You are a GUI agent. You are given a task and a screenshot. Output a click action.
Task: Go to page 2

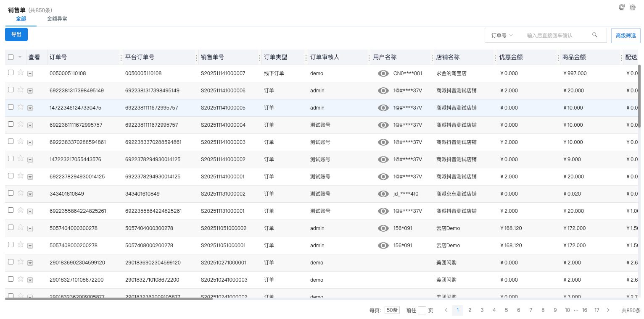coord(470,310)
